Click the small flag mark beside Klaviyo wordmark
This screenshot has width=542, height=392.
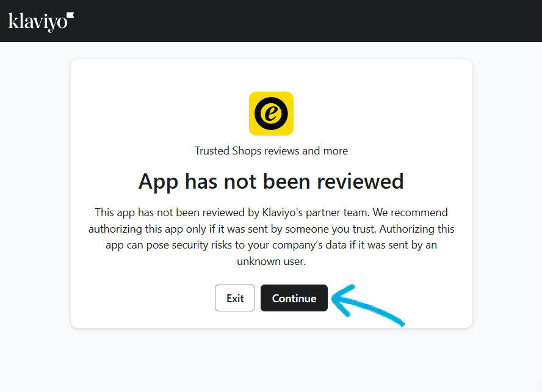tap(70, 15)
